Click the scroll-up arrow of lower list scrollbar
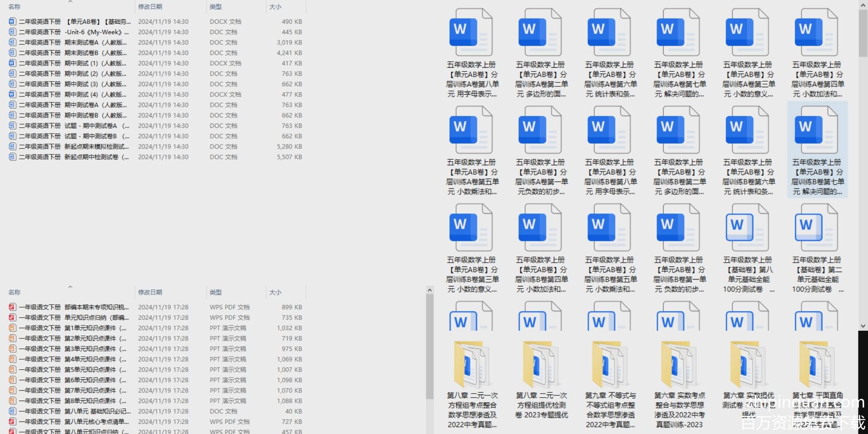The image size is (868, 434). pos(429,290)
